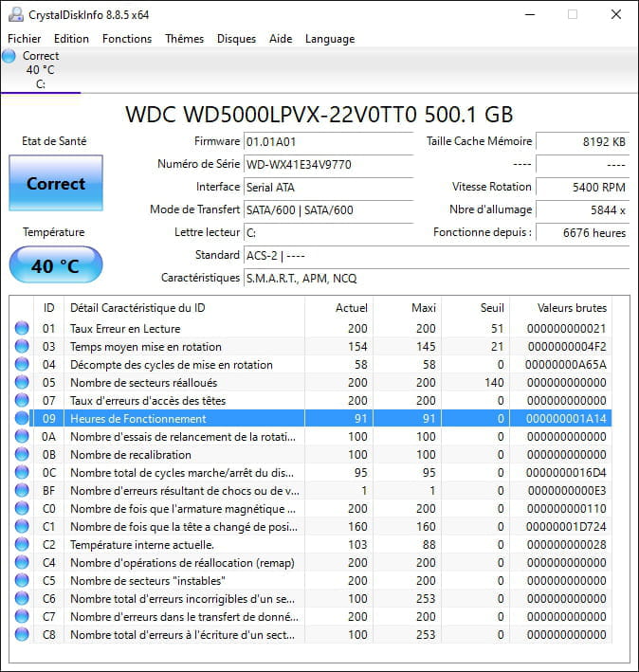Open the Fonctions menu
The width and height of the screenshot is (639, 672).
click(127, 39)
